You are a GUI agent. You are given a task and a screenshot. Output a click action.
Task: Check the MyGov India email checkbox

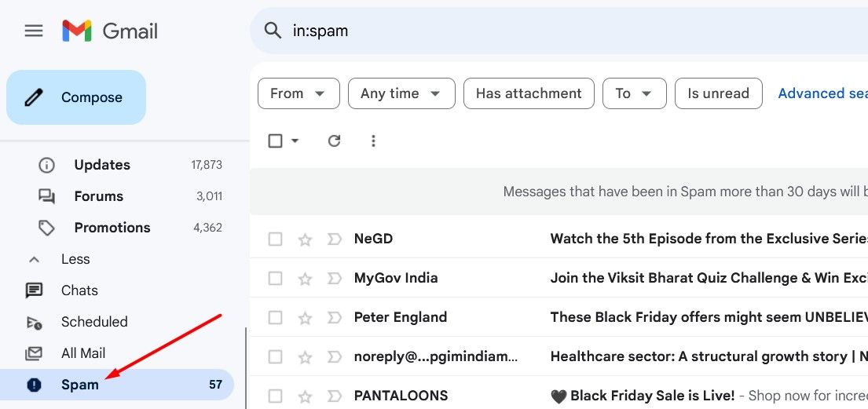(x=275, y=279)
